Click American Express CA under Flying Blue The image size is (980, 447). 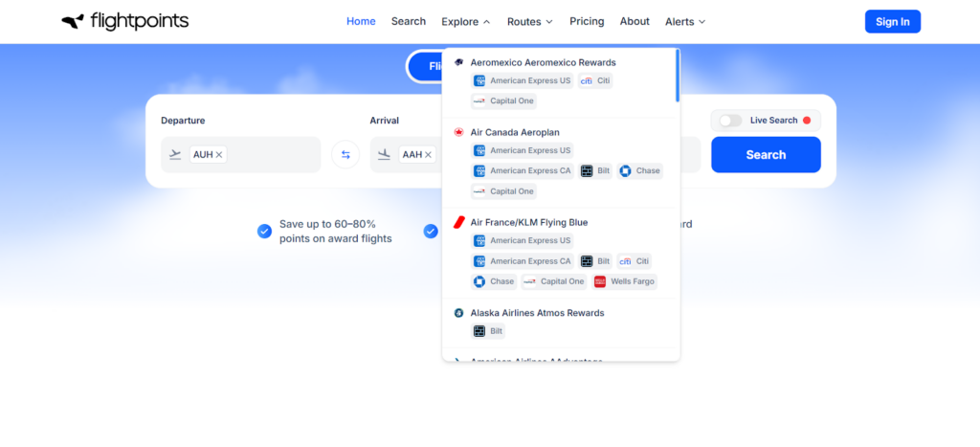pyautogui.click(x=523, y=260)
